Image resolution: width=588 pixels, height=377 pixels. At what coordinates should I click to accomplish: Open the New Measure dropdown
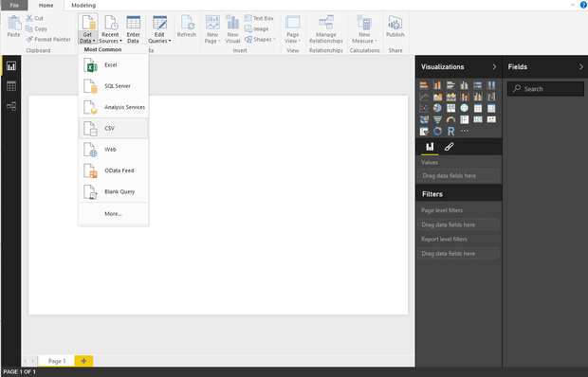[x=364, y=38]
